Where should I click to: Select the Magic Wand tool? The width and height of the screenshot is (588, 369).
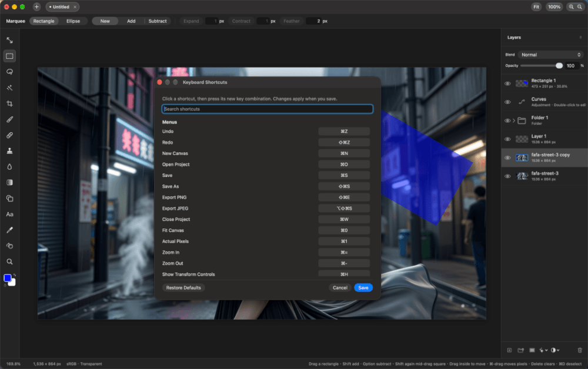click(x=10, y=88)
